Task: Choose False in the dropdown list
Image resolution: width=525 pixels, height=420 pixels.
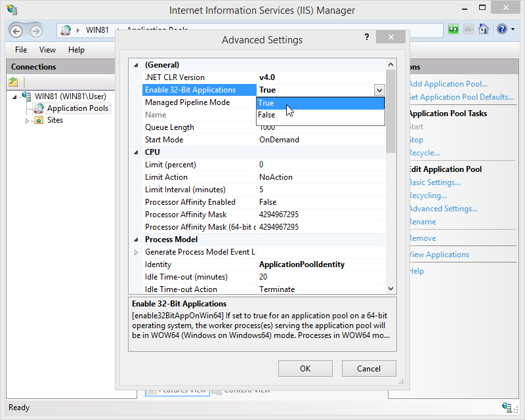Action: coord(320,115)
